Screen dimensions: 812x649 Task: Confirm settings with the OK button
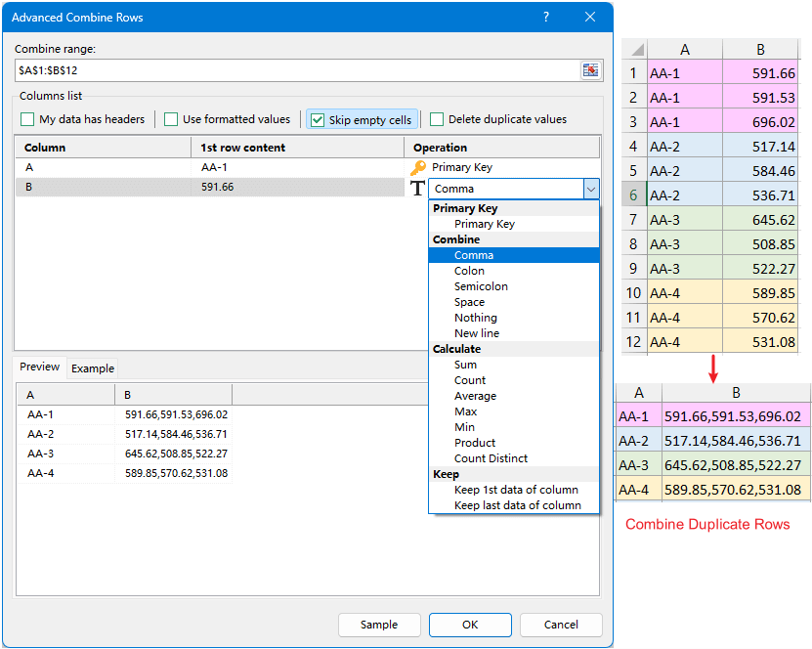pos(470,625)
